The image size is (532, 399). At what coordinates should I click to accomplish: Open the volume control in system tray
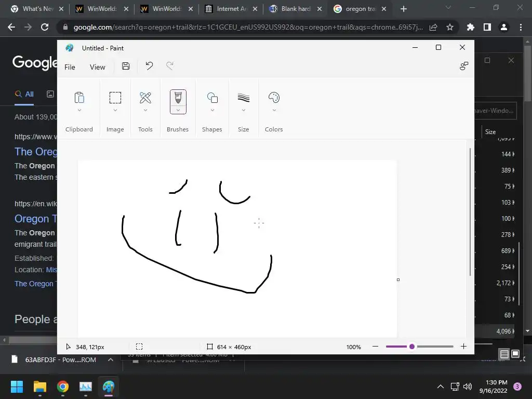pos(468,387)
